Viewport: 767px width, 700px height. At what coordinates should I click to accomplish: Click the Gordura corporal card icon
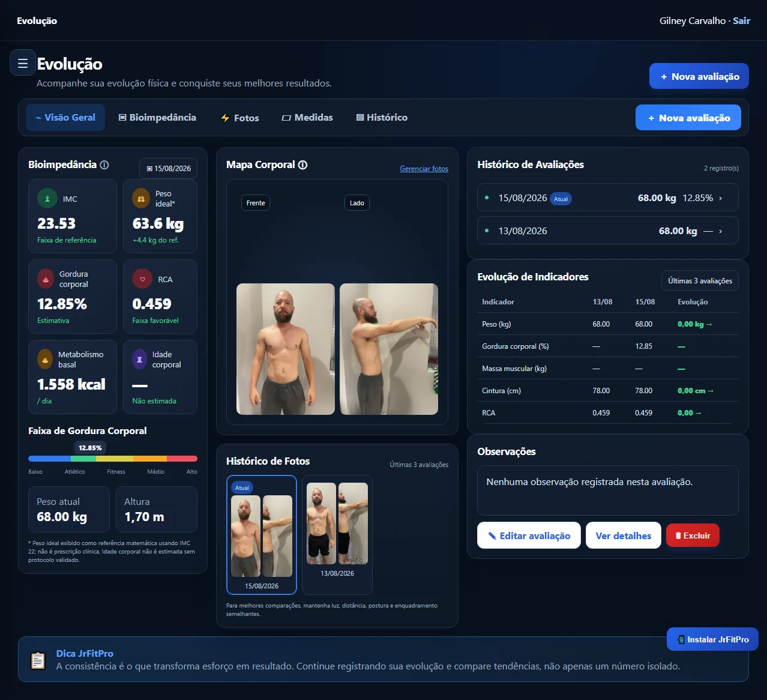click(46, 279)
